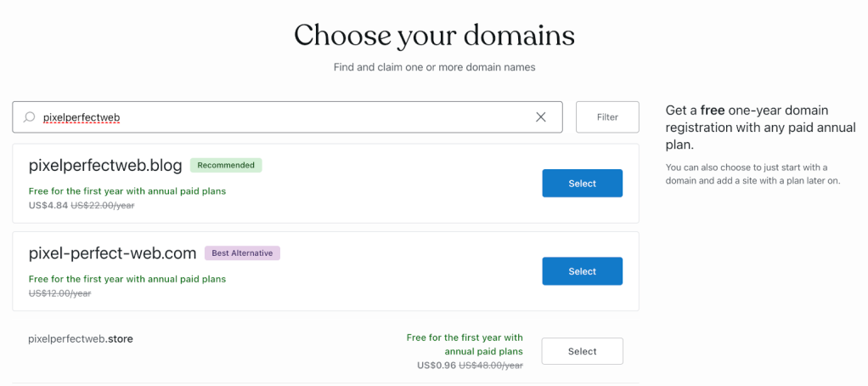
Task: Click the US$4.84 price for .blog
Action: pyautogui.click(x=48, y=205)
